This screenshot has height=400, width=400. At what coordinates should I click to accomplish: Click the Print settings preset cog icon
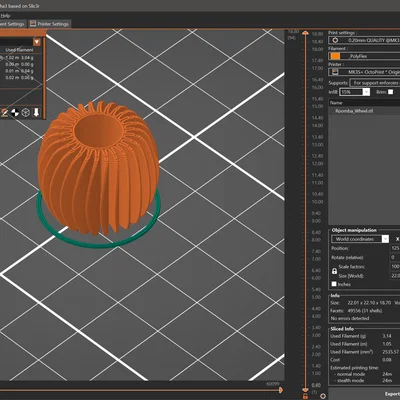click(x=335, y=40)
